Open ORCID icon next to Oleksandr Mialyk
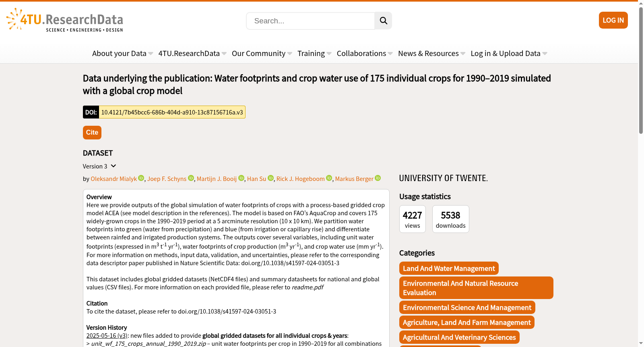 pos(141,178)
